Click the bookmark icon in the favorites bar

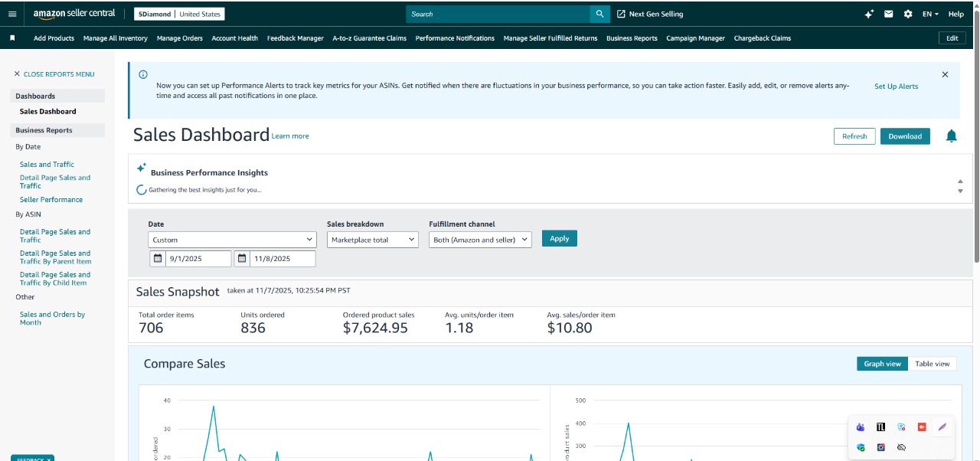click(x=12, y=38)
